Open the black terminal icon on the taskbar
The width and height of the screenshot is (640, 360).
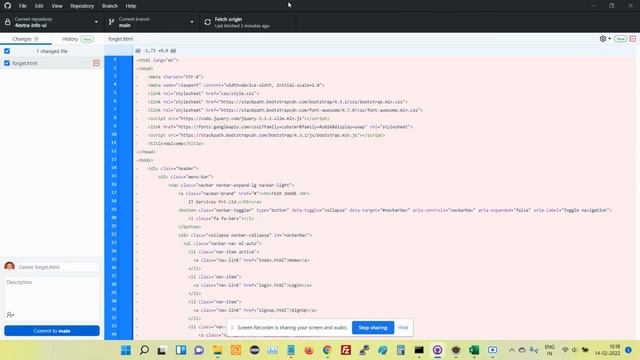(419, 350)
